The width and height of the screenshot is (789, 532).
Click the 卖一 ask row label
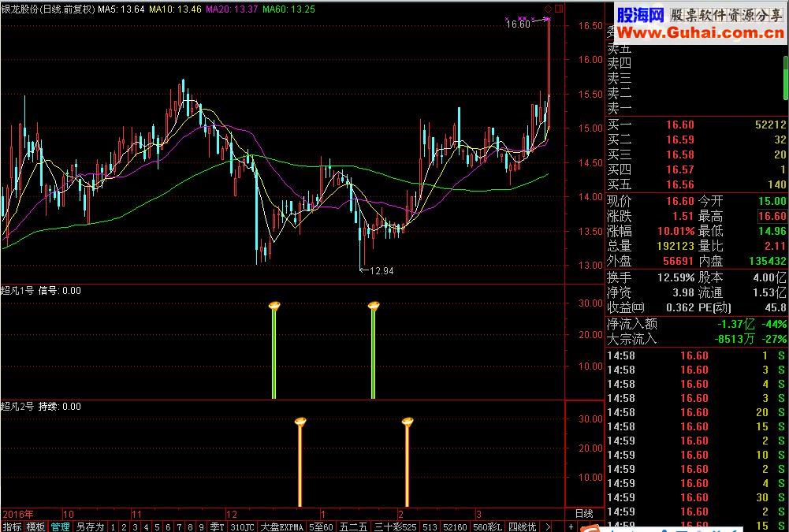(x=619, y=108)
